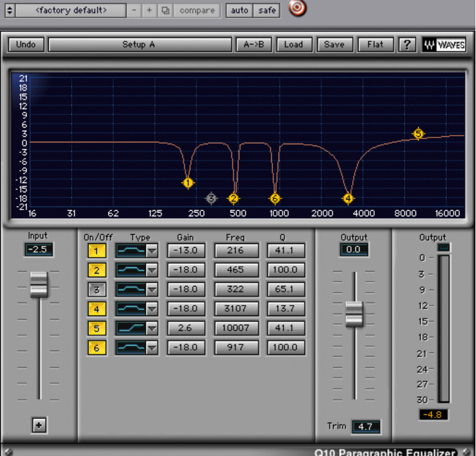Click the greyed band 3 marker on the graph
This screenshot has width=476, height=456.
(x=211, y=198)
